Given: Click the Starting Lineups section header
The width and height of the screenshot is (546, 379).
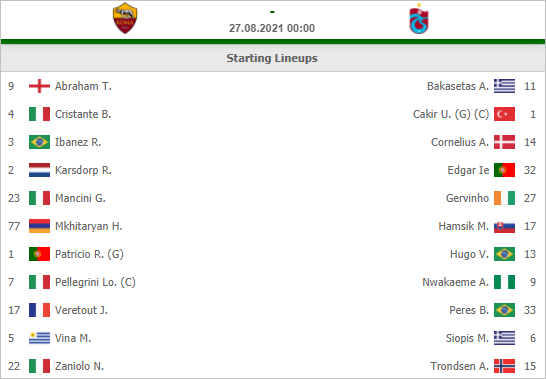Looking at the screenshot, I should [272, 58].
